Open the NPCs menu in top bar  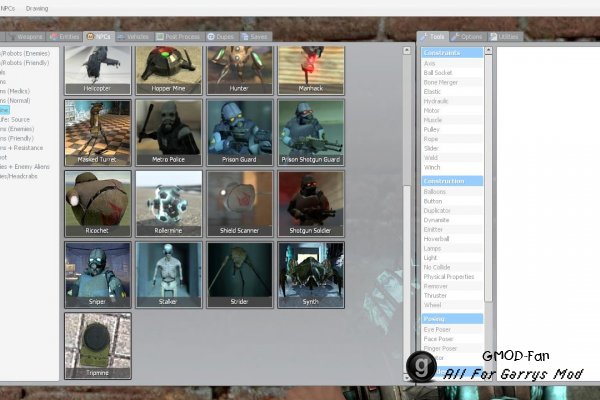(7, 8)
